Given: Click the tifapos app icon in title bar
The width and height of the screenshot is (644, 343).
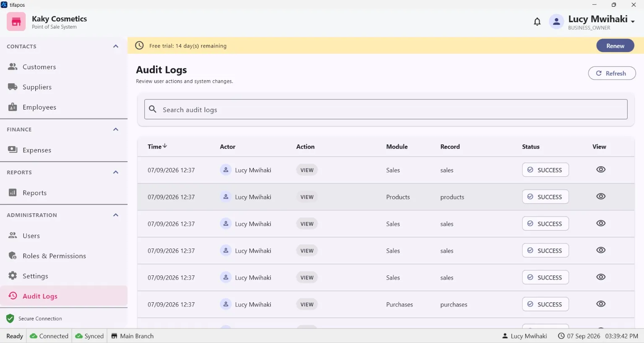Looking at the screenshot, I should pyautogui.click(x=4, y=5).
